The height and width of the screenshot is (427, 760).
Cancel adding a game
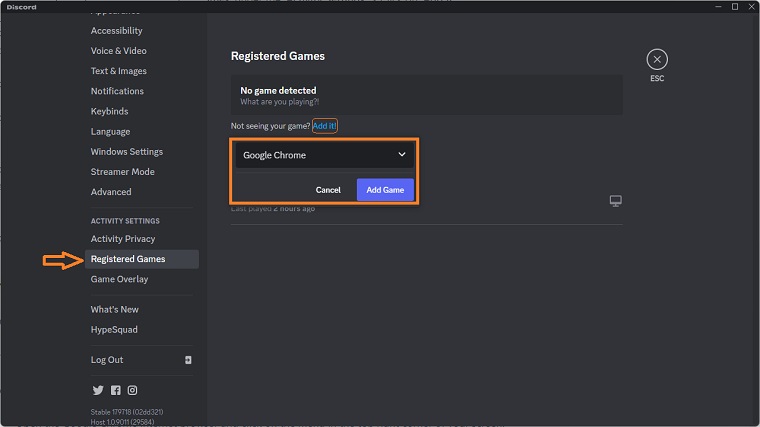coord(328,190)
